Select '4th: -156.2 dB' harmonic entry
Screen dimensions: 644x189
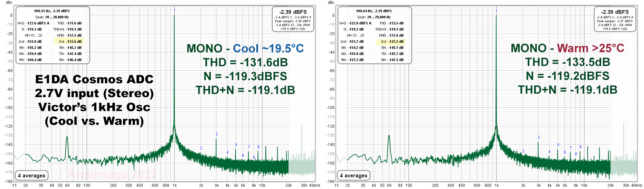click(30, 48)
